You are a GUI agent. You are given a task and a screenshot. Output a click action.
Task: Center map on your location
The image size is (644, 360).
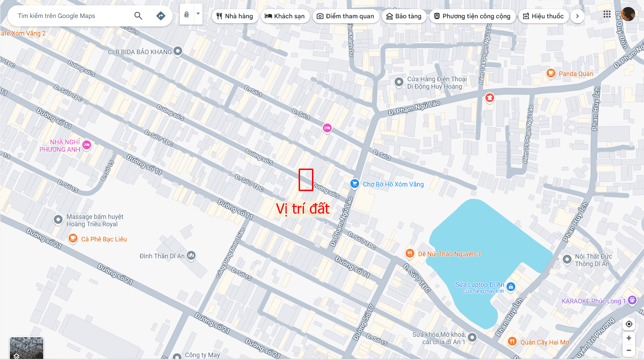point(629,324)
